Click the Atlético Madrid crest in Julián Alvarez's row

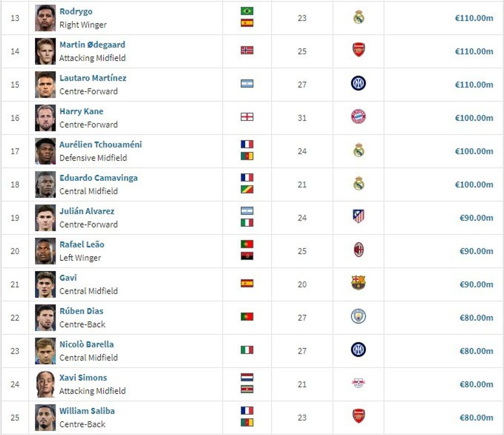click(x=358, y=217)
